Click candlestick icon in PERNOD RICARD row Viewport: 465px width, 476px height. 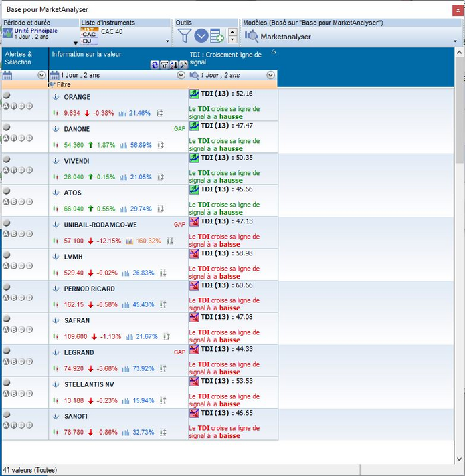pos(56,304)
